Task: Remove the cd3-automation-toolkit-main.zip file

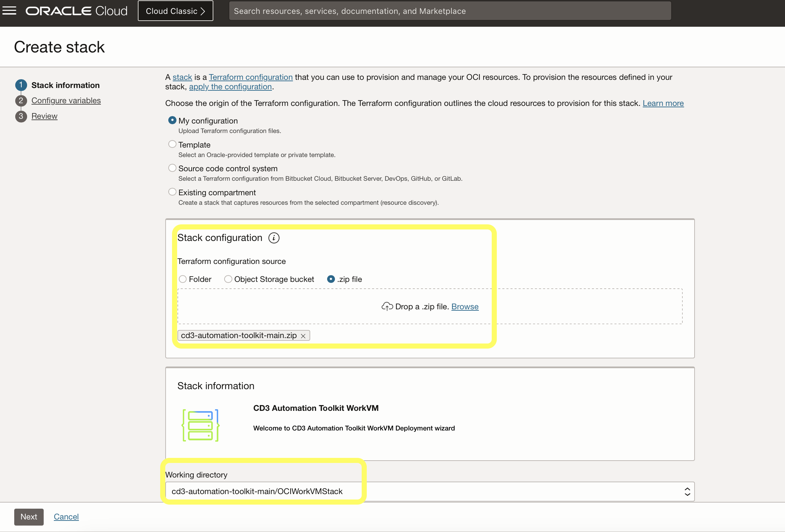Action: pyautogui.click(x=303, y=336)
